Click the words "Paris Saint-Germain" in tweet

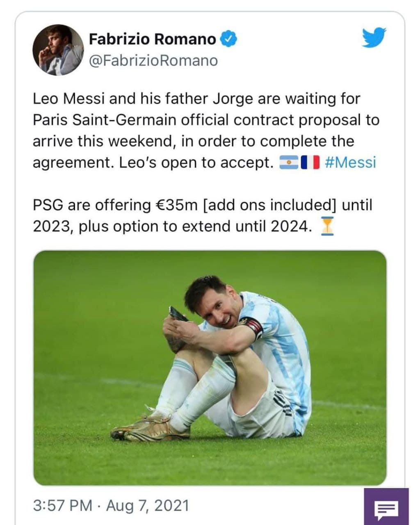105,120
